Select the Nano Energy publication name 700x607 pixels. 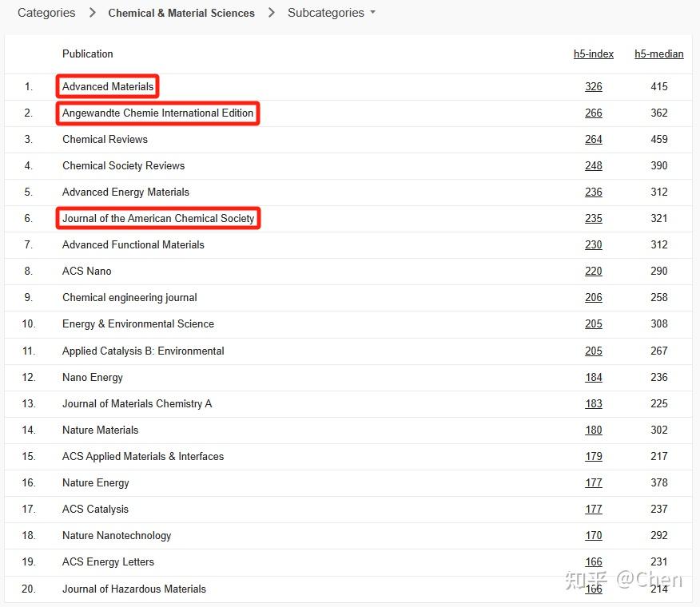click(x=93, y=377)
